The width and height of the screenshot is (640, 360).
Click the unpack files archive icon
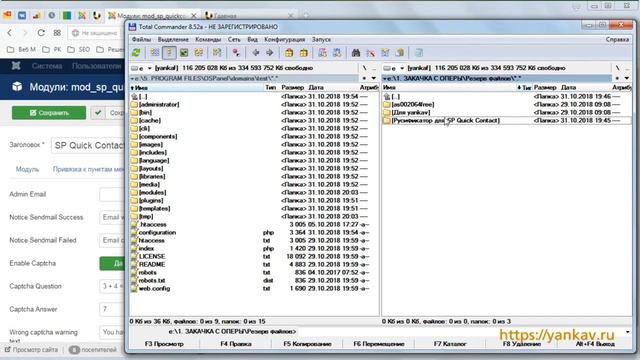(x=303, y=53)
